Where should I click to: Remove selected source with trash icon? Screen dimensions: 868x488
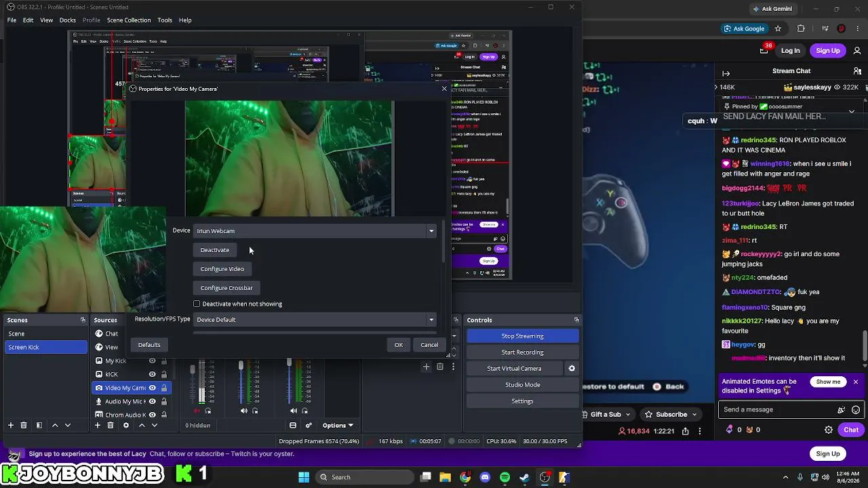click(x=111, y=426)
